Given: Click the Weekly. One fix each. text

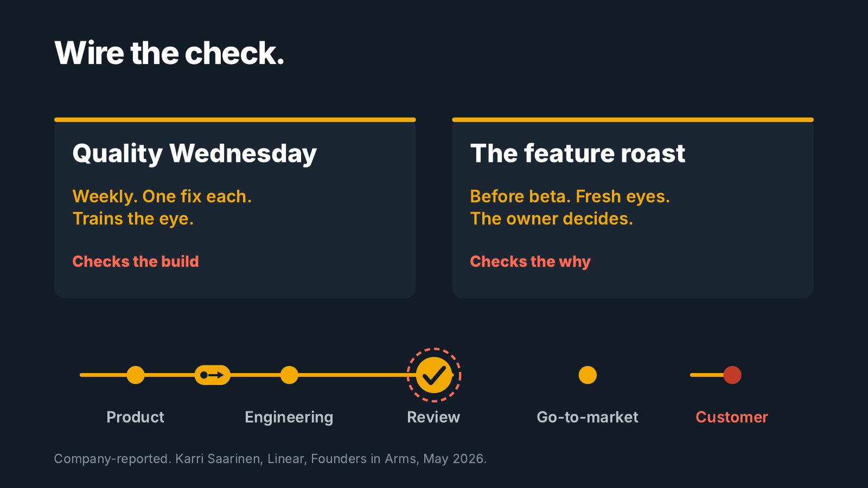Looking at the screenshot, I should tap(162, 196).
